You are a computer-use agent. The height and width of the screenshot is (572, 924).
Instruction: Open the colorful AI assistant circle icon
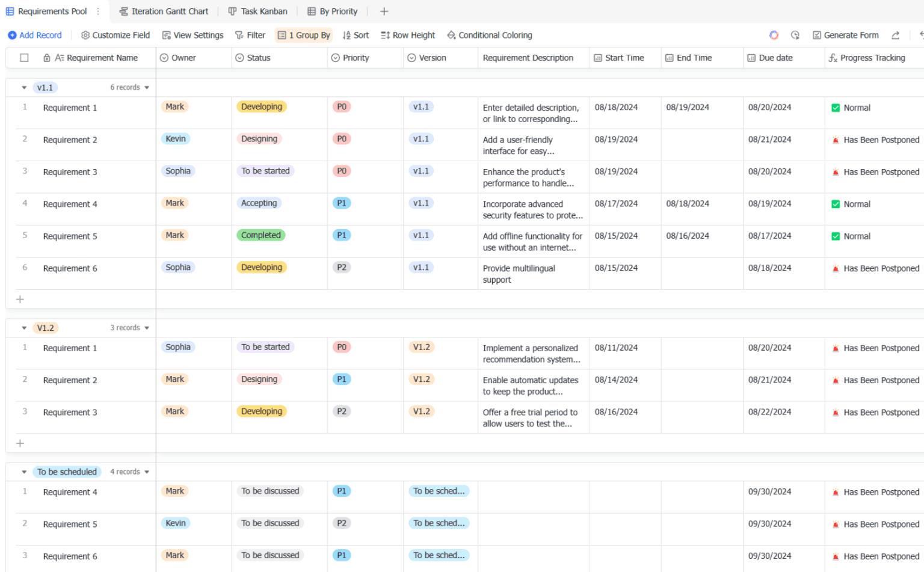[774, 35]
